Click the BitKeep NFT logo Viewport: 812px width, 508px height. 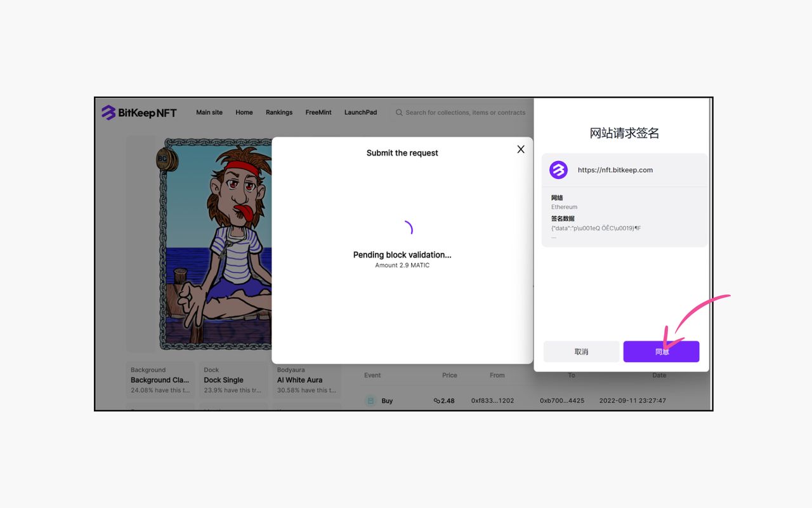[139, 113]
